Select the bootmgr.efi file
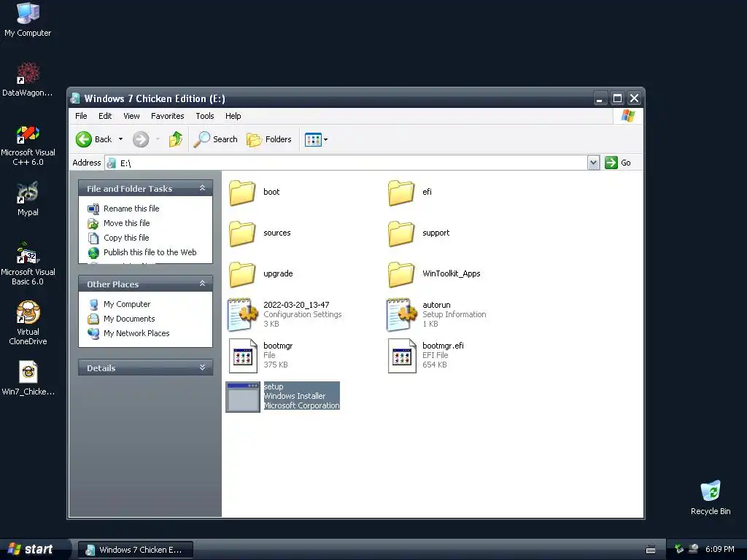 [426, 355]
